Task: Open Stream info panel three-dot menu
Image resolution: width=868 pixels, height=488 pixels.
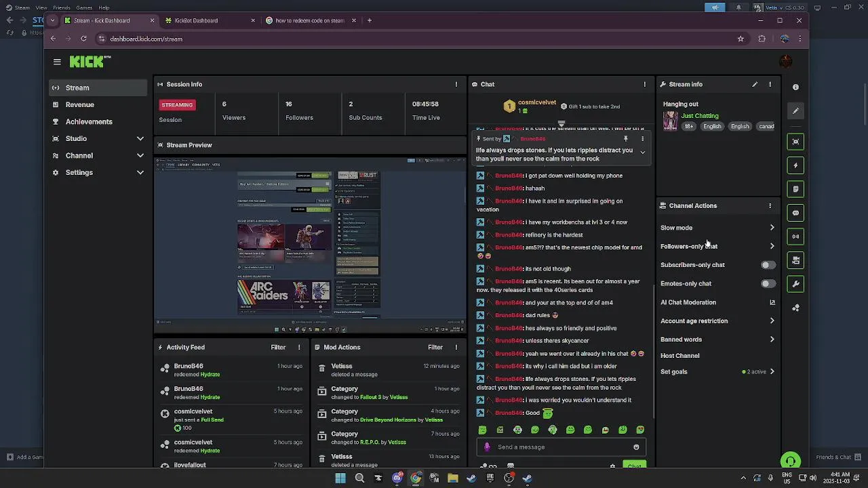Action: [770, 84]
